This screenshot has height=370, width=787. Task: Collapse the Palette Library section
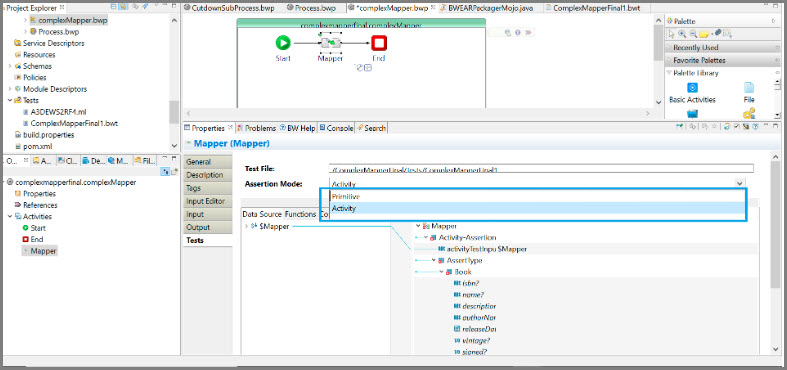tap(669, 73)
